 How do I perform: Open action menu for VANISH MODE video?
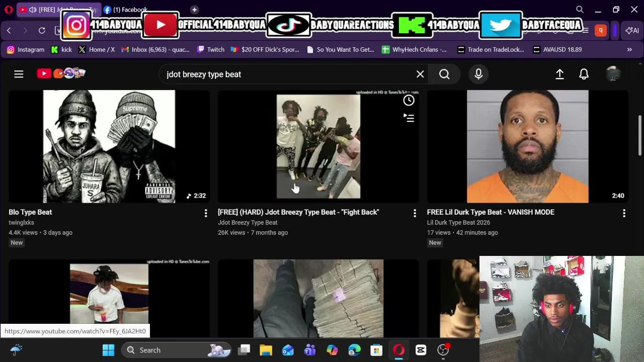point(624,214)
